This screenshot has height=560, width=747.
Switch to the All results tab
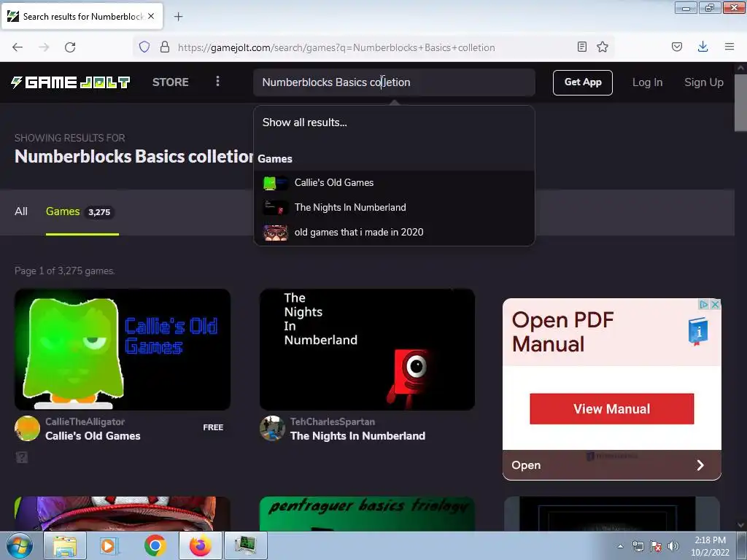21,212
